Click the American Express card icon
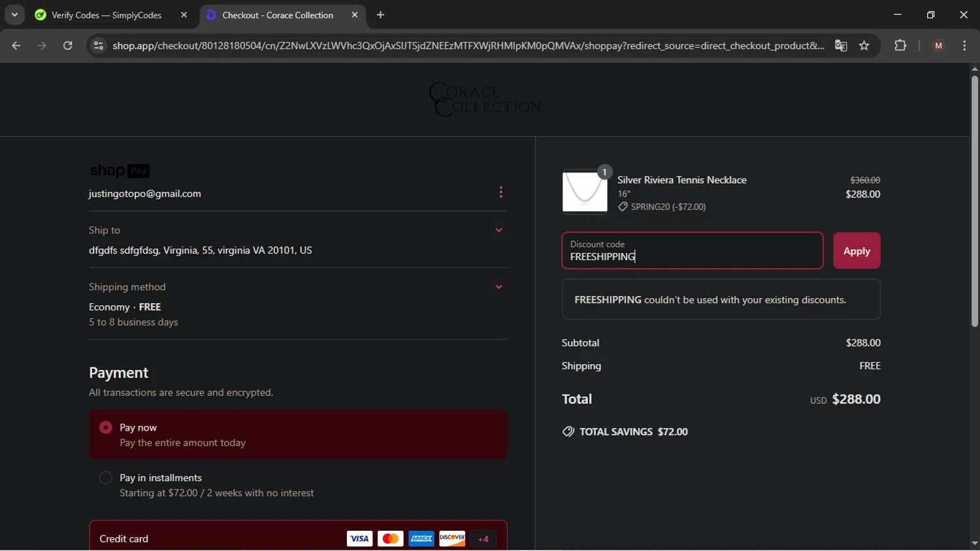Screen dimensions: 980x551 point(421,539)
